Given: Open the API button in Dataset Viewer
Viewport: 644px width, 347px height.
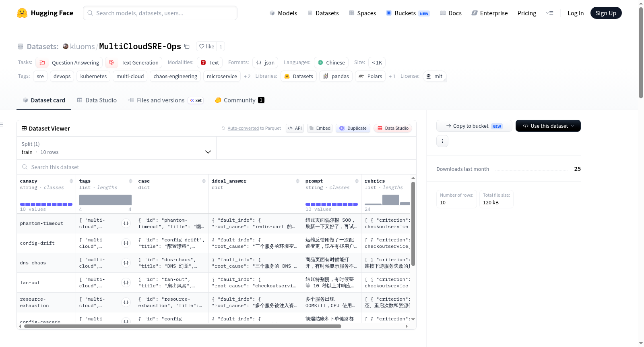Looking at the screenshot, I should [295, 128].
